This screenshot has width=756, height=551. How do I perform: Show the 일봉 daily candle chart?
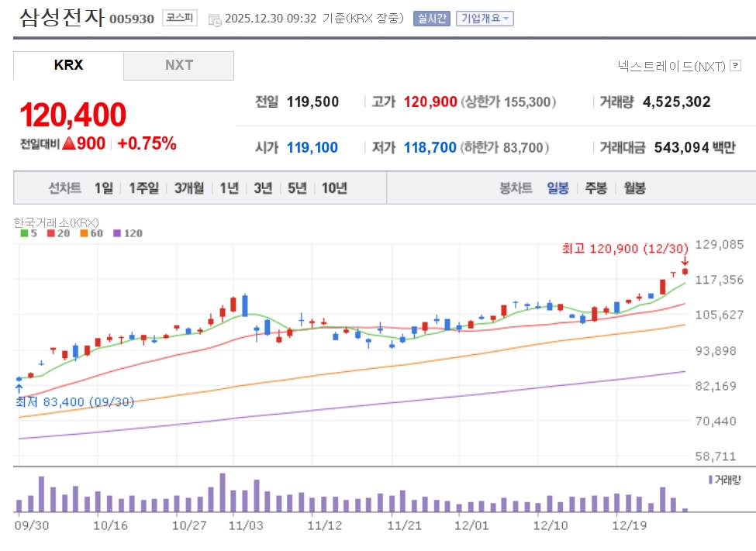(x=558, y=188)
